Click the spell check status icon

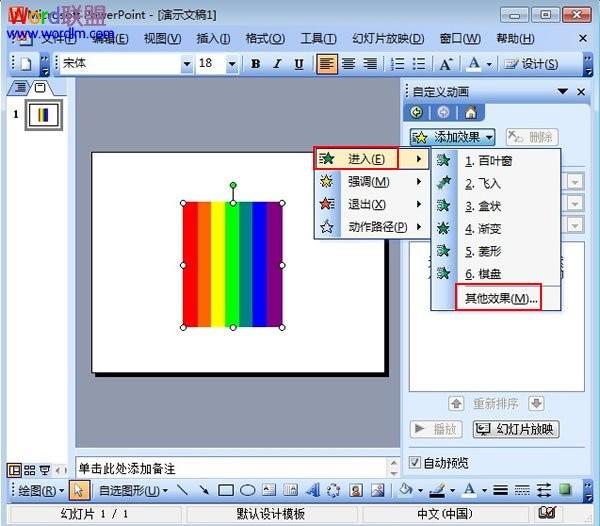click(x=547, y=513)
